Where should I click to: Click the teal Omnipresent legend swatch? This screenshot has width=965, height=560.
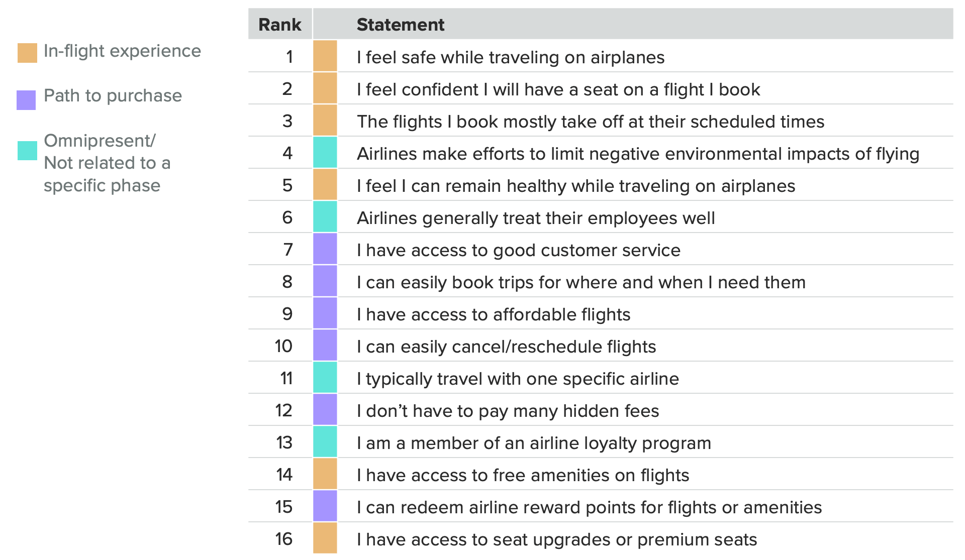pyautogui.click(x=27, y=151)
